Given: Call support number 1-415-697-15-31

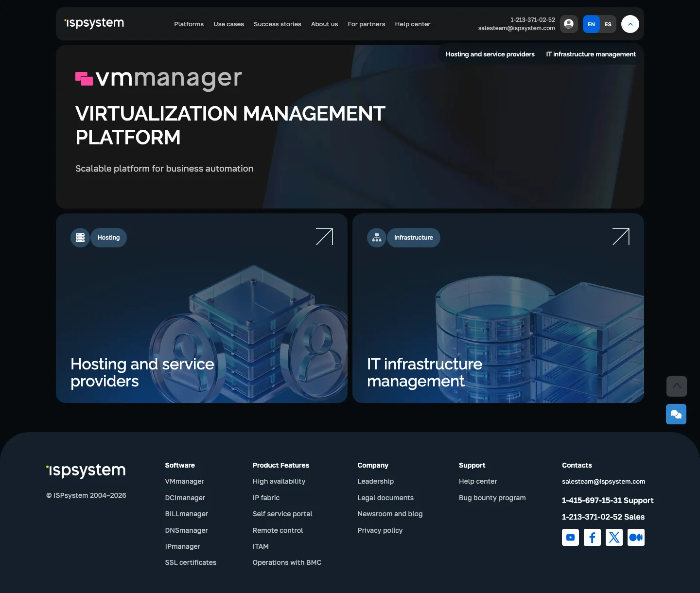Looking at the screenshot, I should [x=608, y=500].
